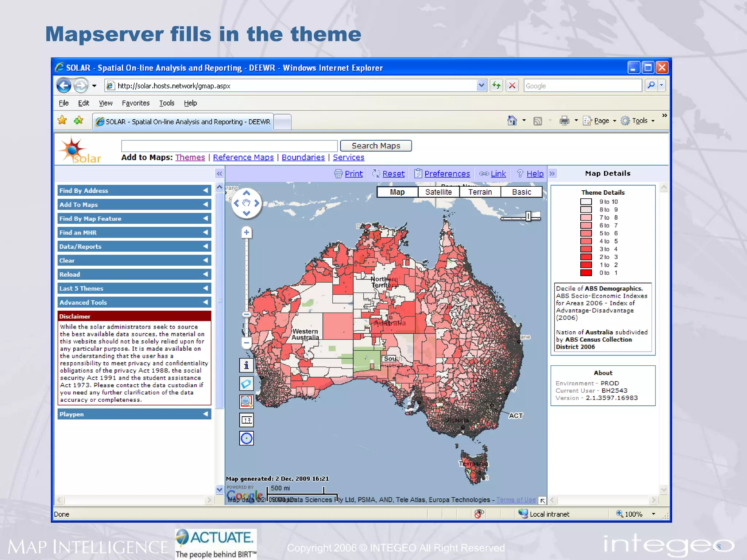Zoom out with the minus button
Viewport: 747px width, 560px height.
pyautogui.click(x=247, y=343)
